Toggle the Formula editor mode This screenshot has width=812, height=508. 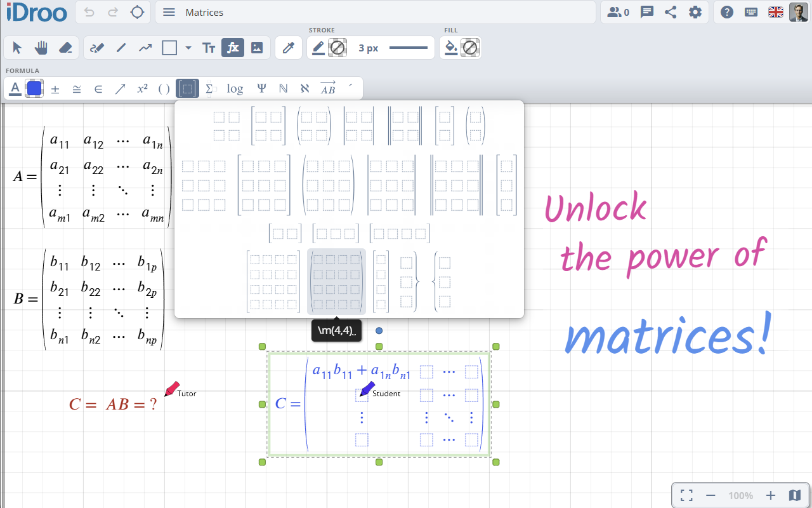point(232,47)
